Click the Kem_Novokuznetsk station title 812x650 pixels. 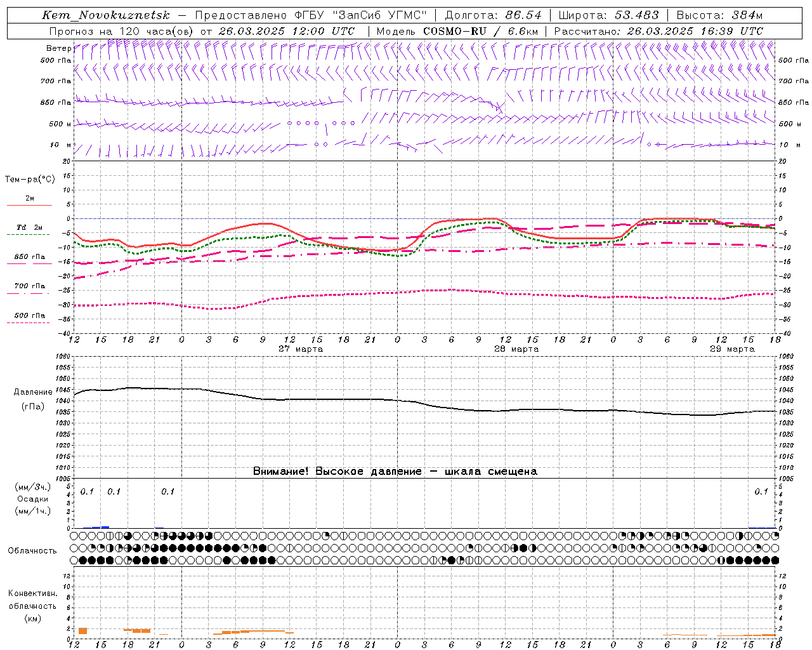click(x=106, y=15)
